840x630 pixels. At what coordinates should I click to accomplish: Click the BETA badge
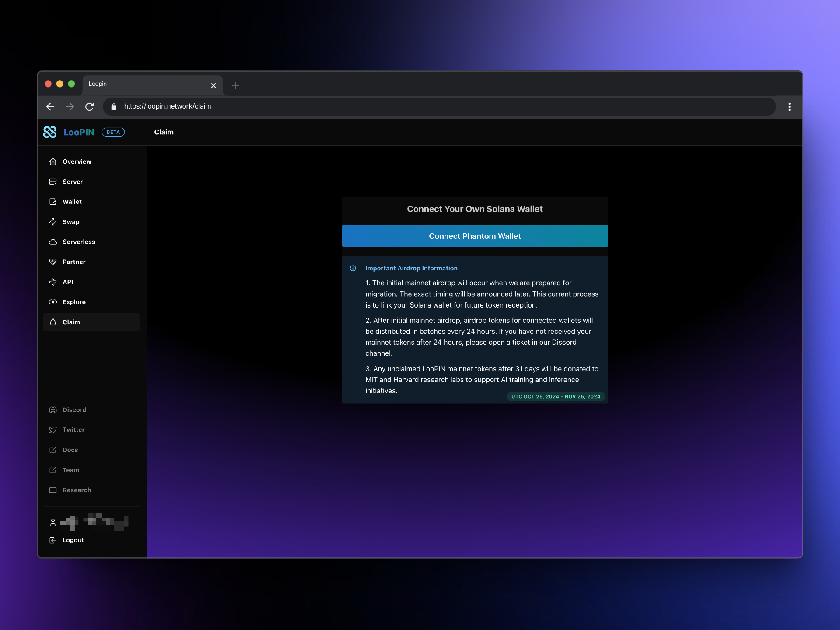pyautogui.click(x=113, y=132)
